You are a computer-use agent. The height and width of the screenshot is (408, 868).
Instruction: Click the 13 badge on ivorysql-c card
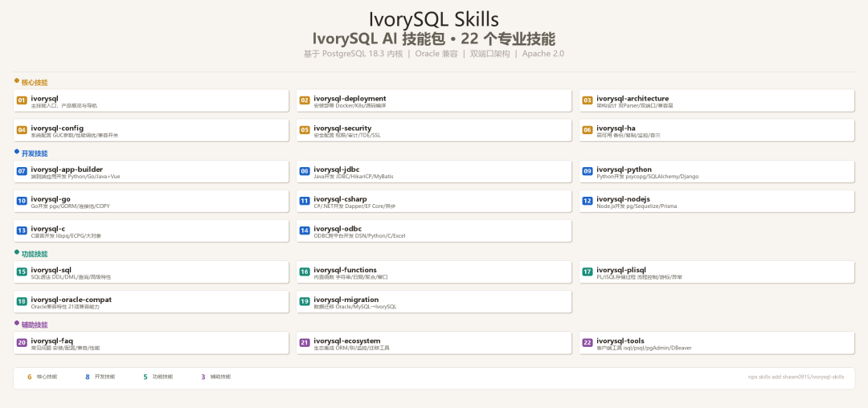pyautogui.click(x=22, y=231)
